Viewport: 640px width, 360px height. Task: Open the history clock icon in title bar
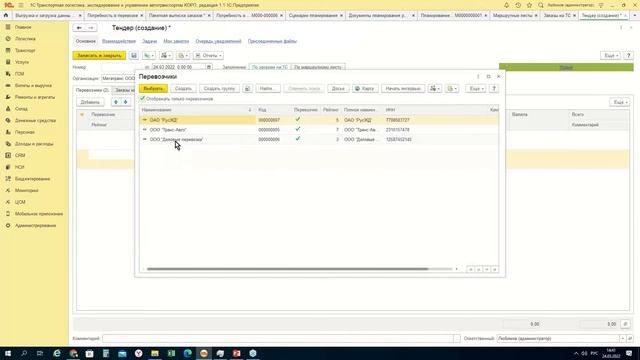click(x=518, y=5)
